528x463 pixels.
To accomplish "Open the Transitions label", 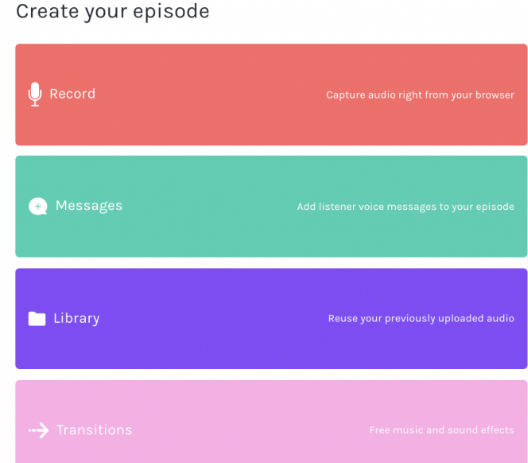I will coord(94,430).
